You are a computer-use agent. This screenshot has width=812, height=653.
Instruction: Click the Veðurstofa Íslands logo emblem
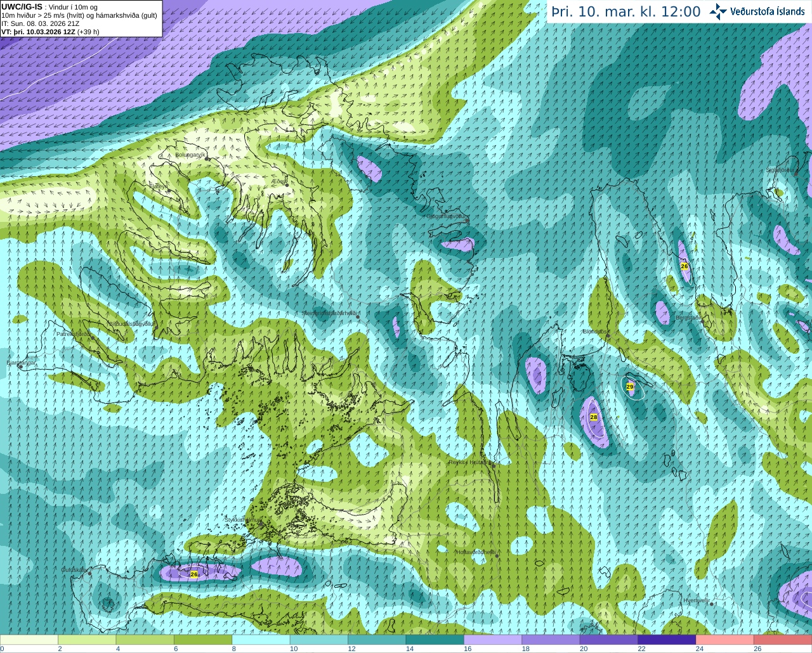tap(718, 11)
